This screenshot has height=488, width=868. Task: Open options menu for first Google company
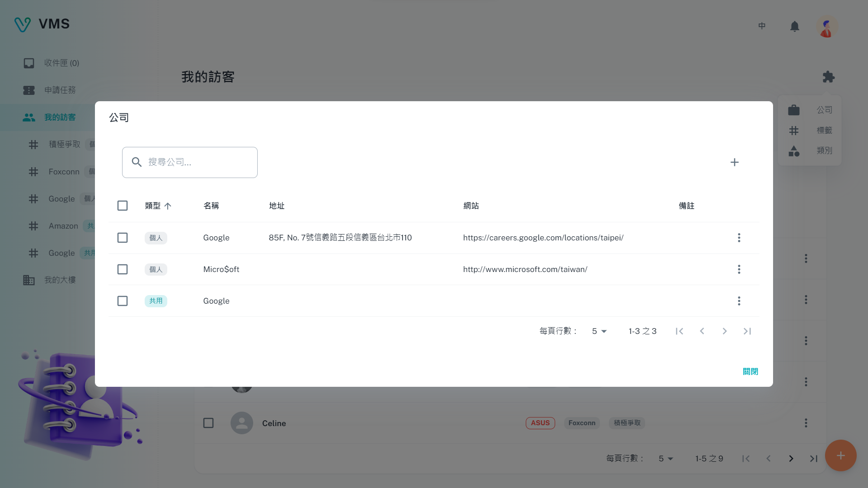[739, 238]
